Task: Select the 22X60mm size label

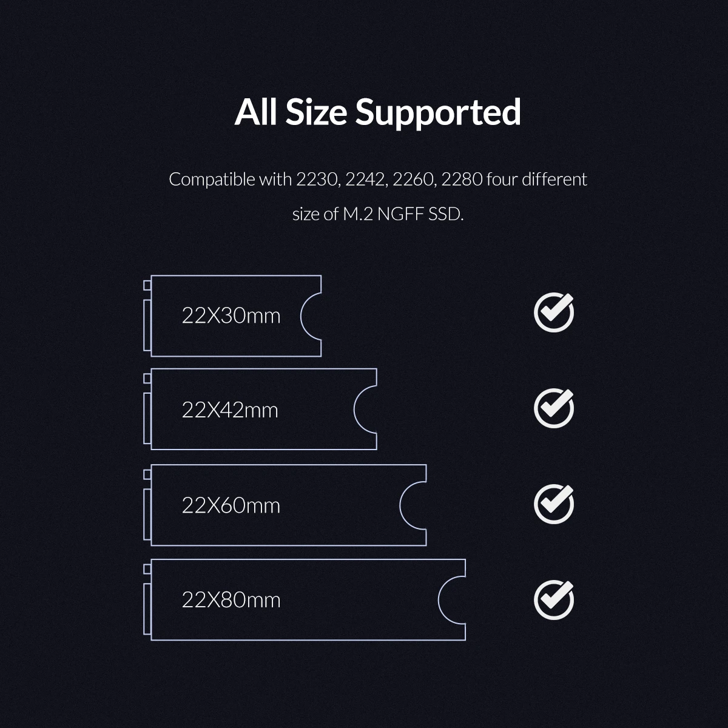Action: [x=231, y=506]
